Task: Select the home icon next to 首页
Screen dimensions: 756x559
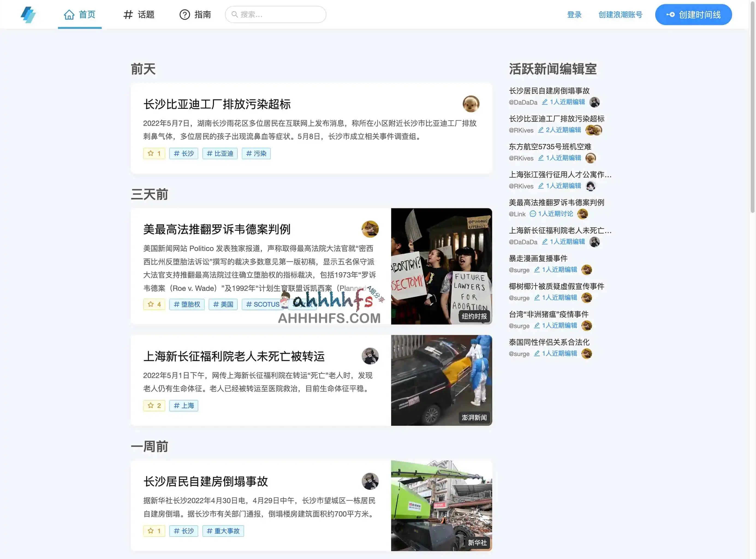Action: coord(70,14)
